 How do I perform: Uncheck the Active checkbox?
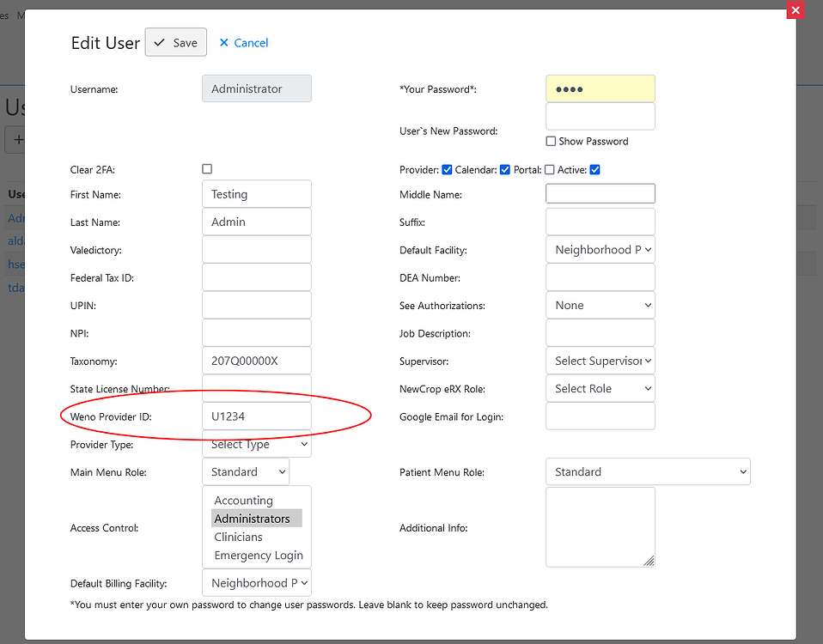coord(594,169)
